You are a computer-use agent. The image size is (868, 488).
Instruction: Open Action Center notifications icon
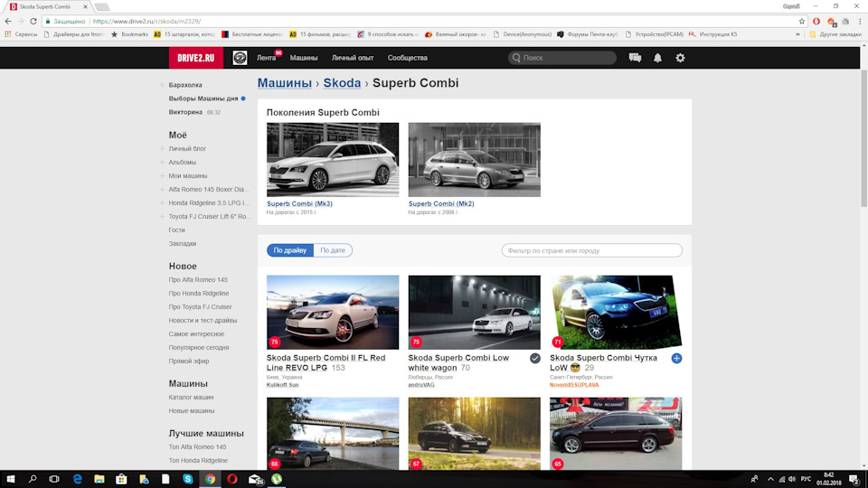point(854,479)
